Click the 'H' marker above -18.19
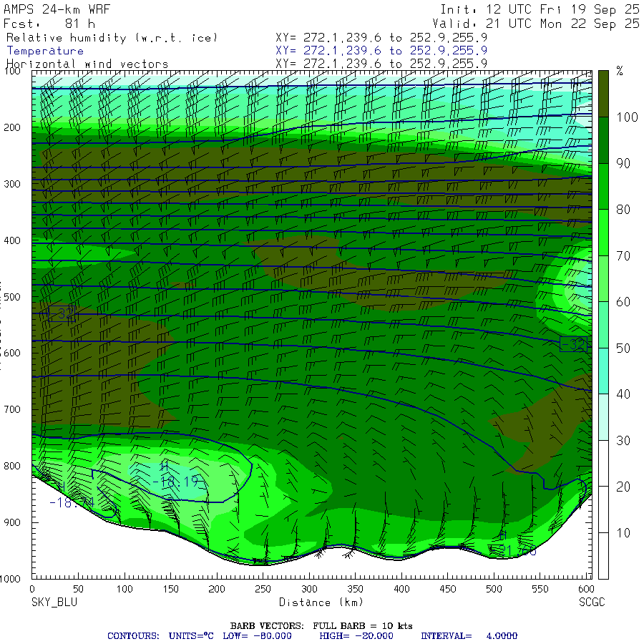644x644 pixels. click(x=165, y=466)
